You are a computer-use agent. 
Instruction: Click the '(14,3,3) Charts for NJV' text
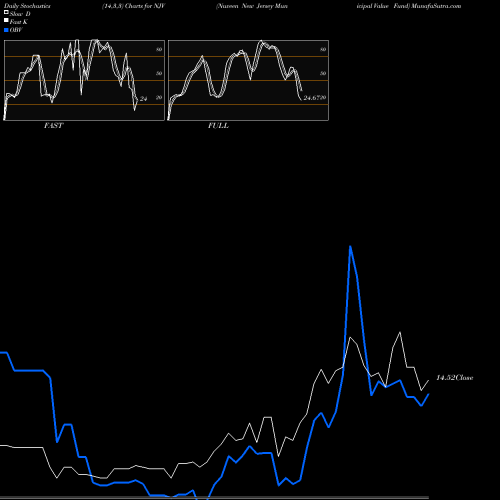[133, 6]
